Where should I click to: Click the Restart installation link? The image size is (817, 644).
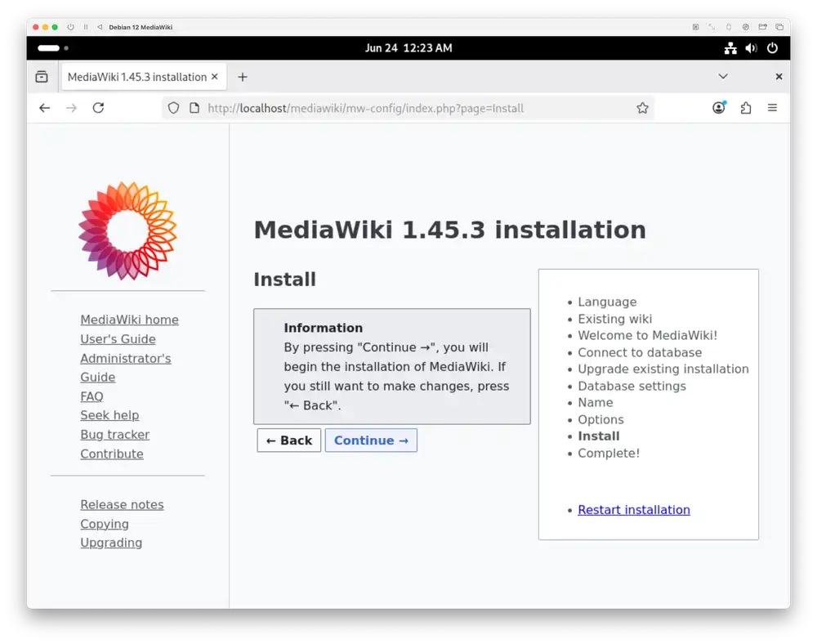pos(634,510)
